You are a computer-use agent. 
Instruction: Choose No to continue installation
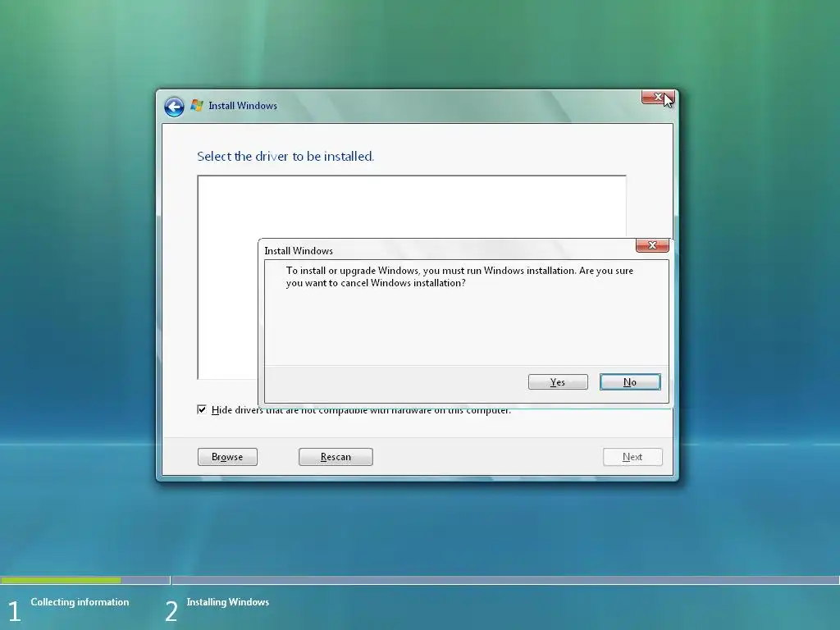[x=630, y=382]
